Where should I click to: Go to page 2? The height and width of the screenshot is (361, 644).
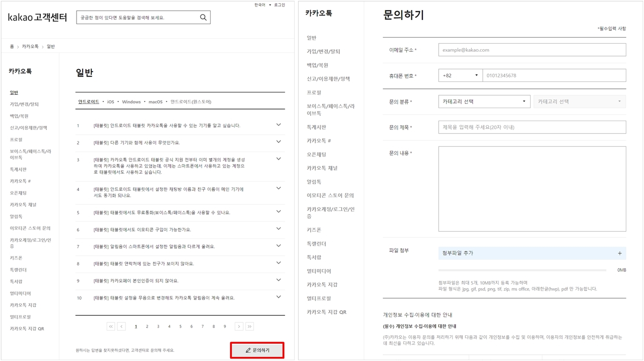(x=147, y=327)
